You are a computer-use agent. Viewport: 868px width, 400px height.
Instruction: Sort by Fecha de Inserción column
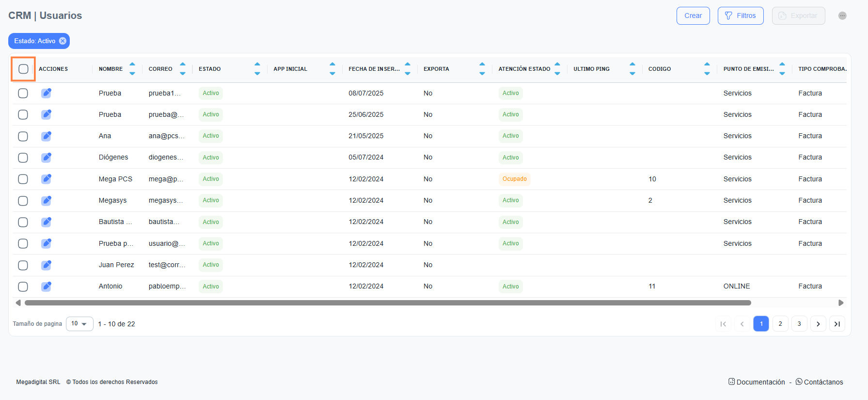[408, 69]
